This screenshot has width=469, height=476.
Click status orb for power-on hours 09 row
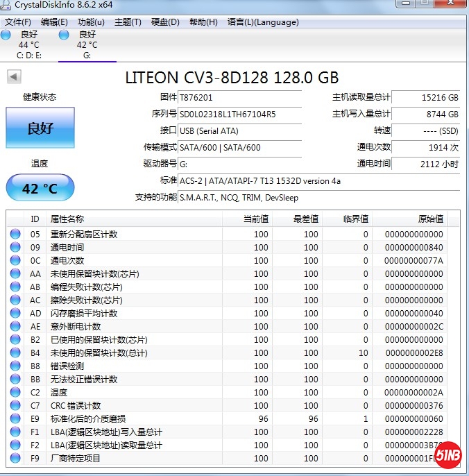15,248
